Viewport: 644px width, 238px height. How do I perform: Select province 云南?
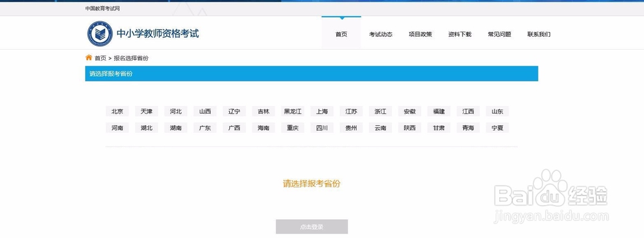click(x=381, y=128)
